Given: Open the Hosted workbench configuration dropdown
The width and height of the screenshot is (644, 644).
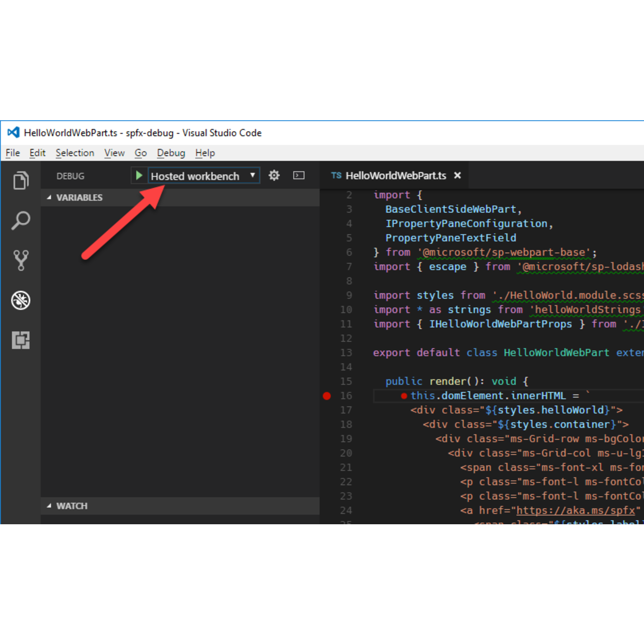Looking at the screenshot, I should tap(204, 176).
